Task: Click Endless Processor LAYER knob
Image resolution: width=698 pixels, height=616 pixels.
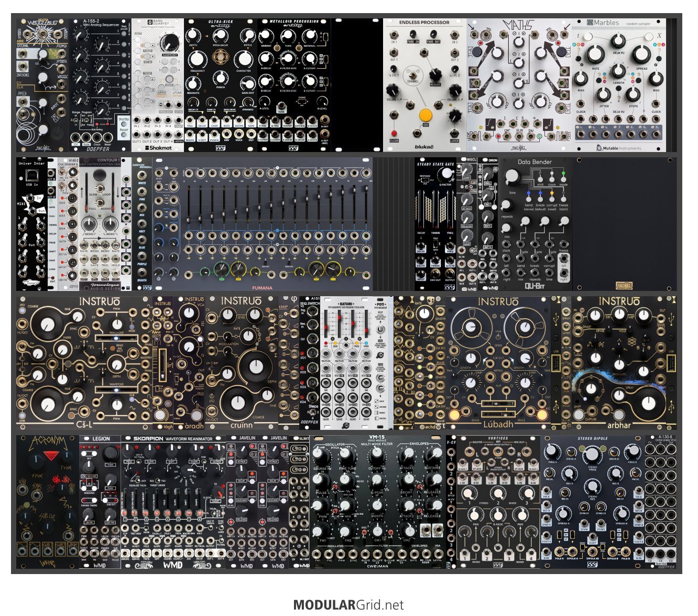Action: click(x=455, y=115)
